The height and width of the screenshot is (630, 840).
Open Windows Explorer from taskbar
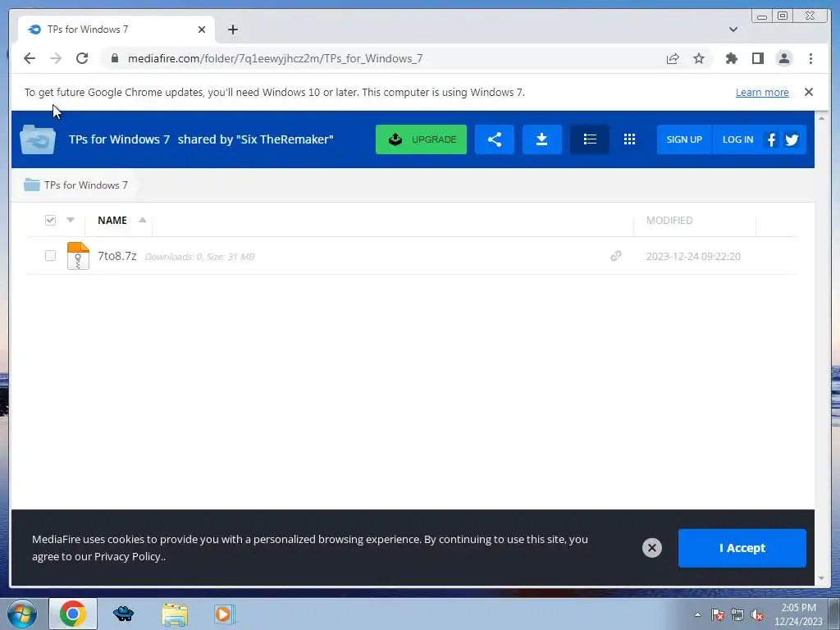[x=175, y=614]
